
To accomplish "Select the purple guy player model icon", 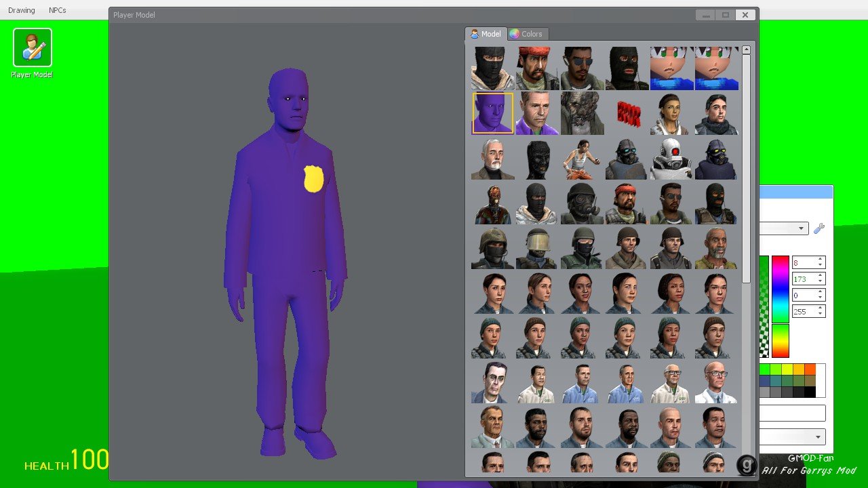I will pos(492,113).
